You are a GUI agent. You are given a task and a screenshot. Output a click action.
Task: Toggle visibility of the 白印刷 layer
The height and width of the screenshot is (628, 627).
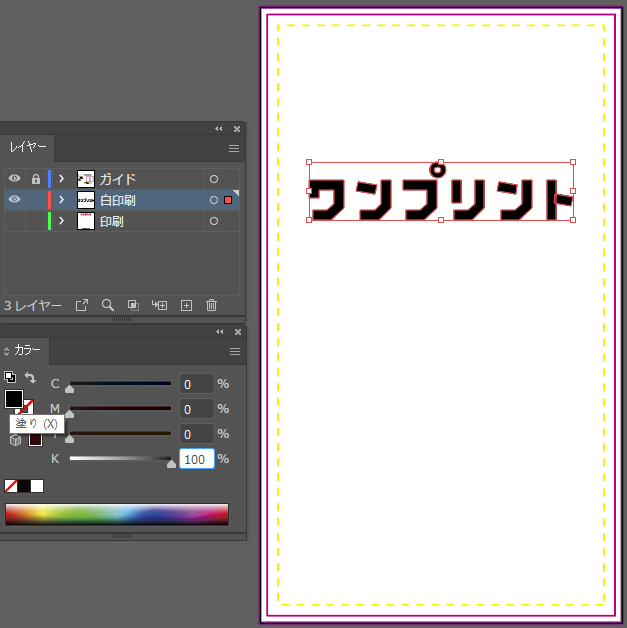click(x=15, y=200)
